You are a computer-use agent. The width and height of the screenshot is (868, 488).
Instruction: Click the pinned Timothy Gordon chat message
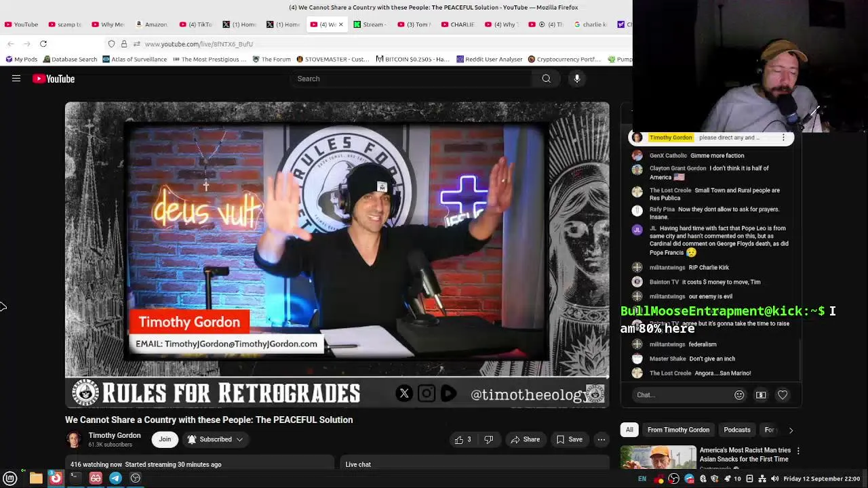tap(711, 138)
